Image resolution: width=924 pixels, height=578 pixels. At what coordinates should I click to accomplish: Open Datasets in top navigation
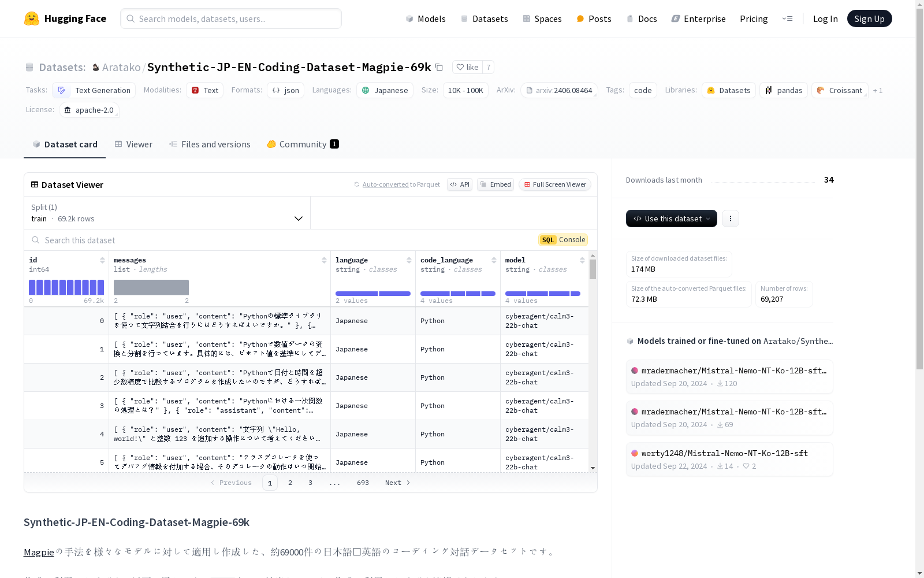pos(484,18)
